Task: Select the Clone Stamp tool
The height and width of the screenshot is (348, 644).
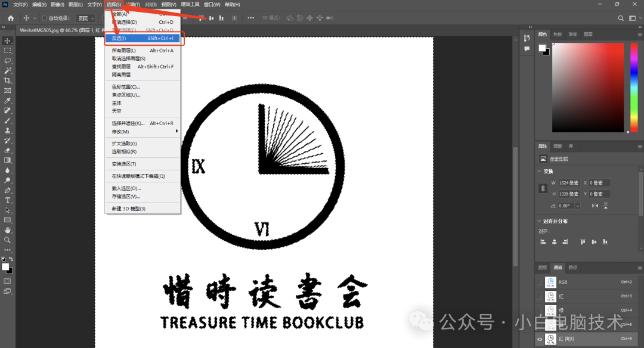Action: pyautogui.click(x=7, y=130)
